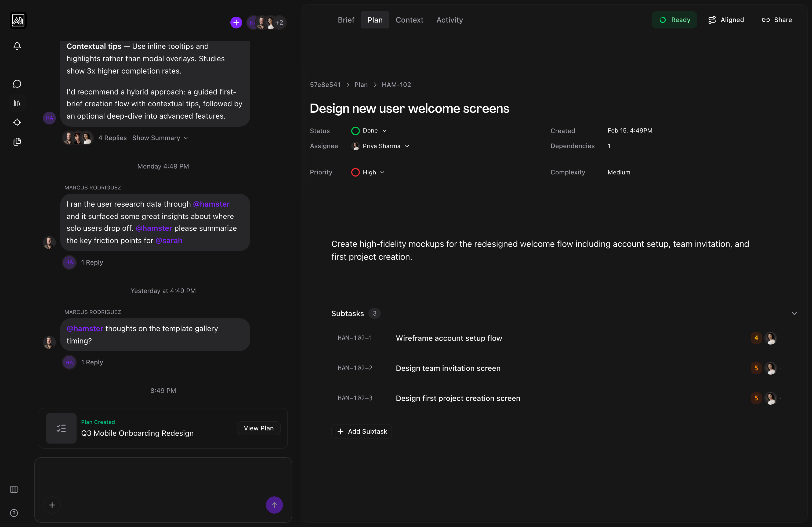812x527 pixels.
Task: Open the chat bubble sidebar icon
Action: (x=17, y=84)
